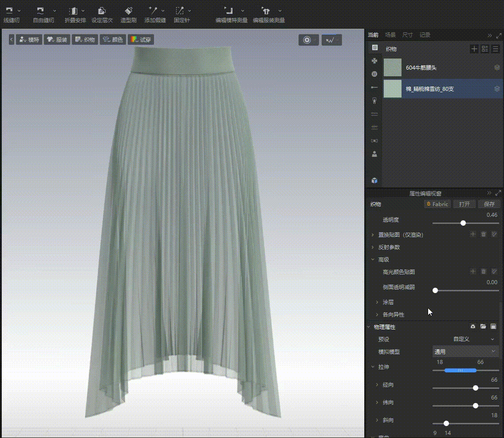Start simulation with the play button
504x438 pixels.
pyautogui.click(x=307, y=40)
